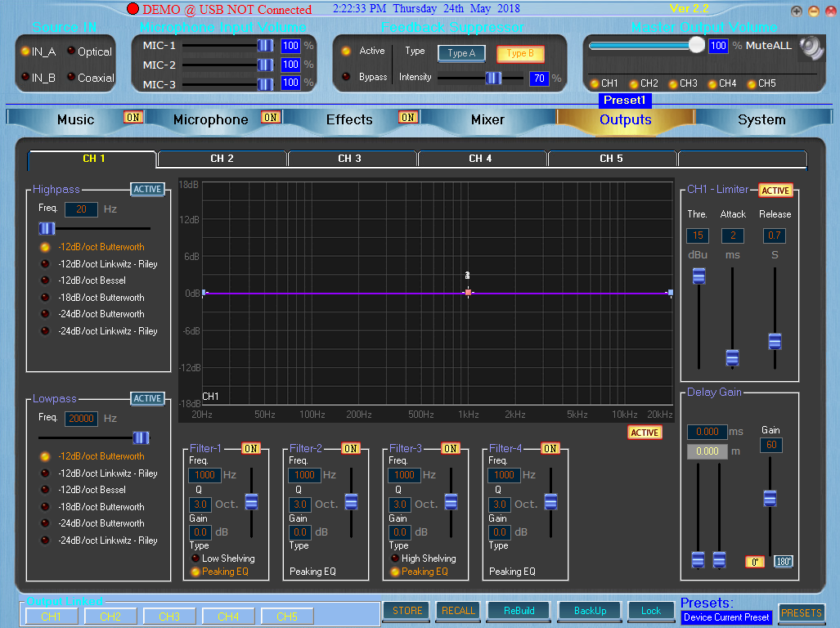Toggle the CH3 output mute indicator
This screenshot has height=628, width=840.
(673, 83)
